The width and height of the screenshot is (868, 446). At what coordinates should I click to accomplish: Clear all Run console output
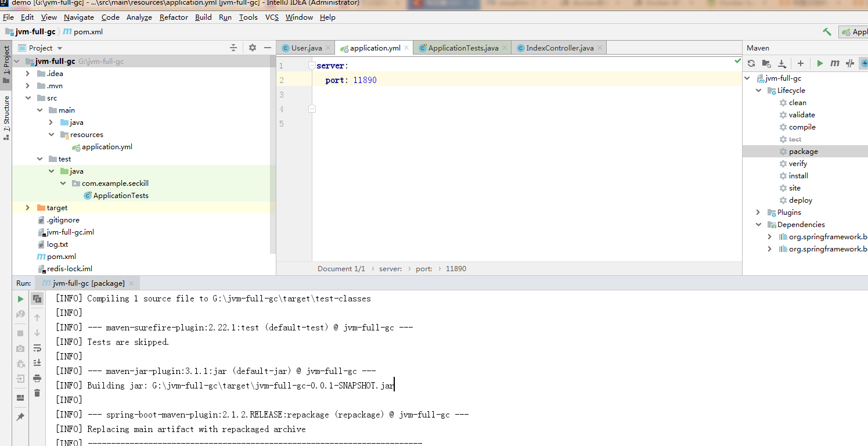(37, 393)
